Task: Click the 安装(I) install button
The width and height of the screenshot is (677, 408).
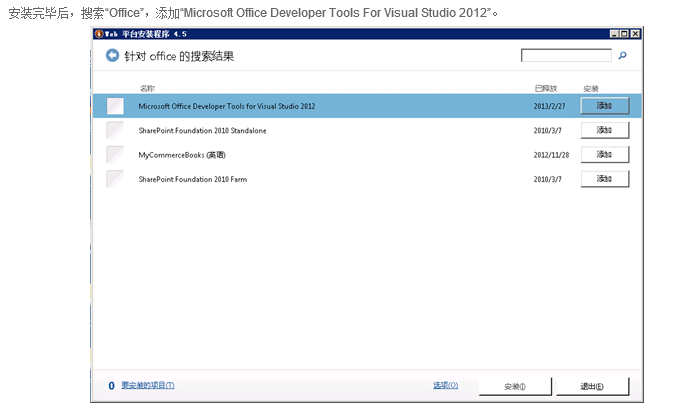Action: 515,386
